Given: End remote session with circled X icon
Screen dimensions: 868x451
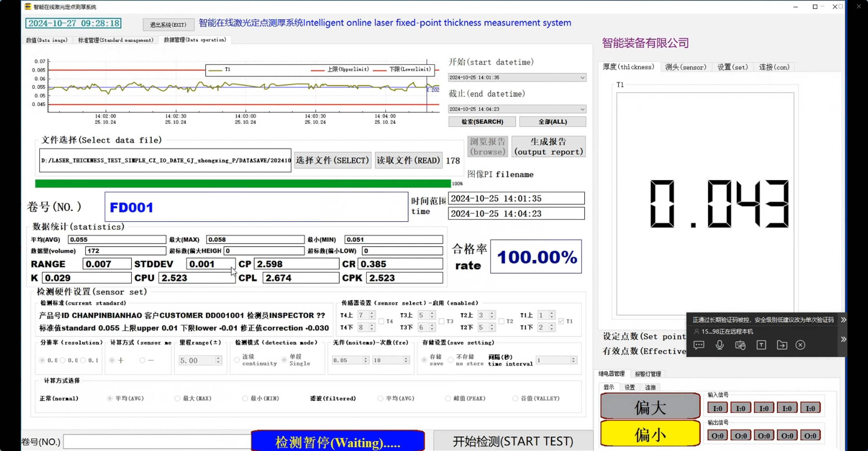Looking at the screenshot, I should click(800, 345).
